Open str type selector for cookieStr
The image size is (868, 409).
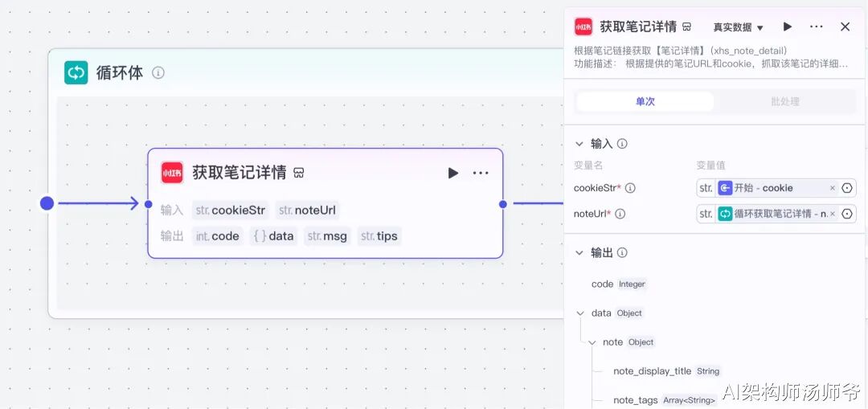pyautogui.click(x=706, y=188)
